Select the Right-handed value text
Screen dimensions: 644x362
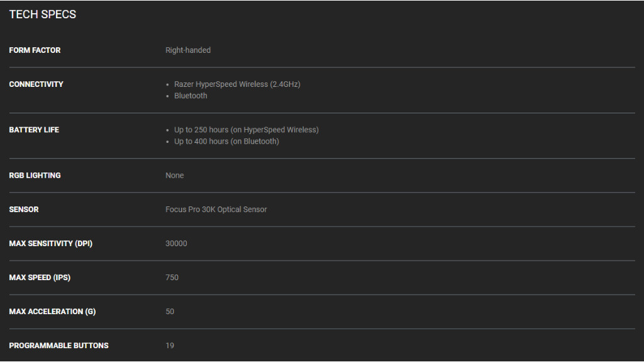click(188, 50)
